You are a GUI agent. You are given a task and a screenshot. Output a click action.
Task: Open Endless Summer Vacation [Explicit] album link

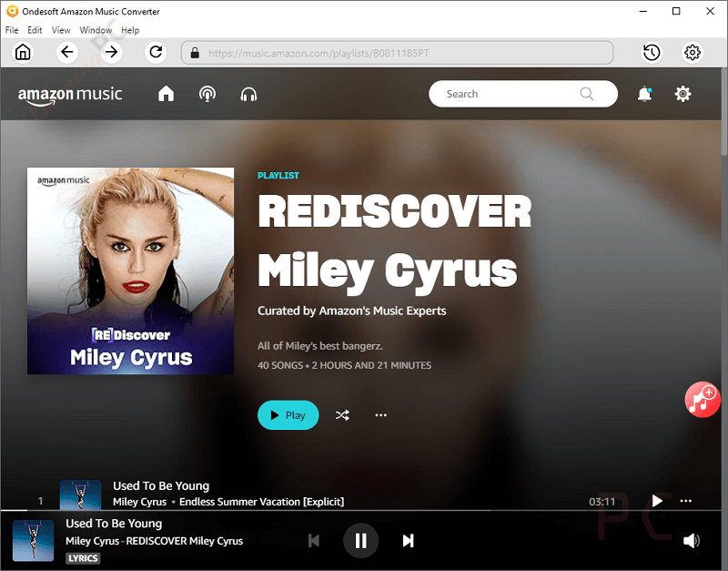262,502
